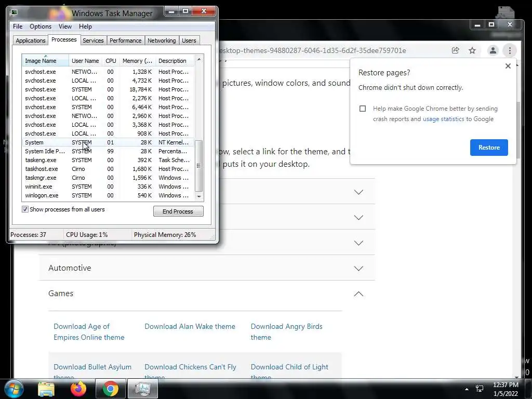Click the Restore button

489,148
